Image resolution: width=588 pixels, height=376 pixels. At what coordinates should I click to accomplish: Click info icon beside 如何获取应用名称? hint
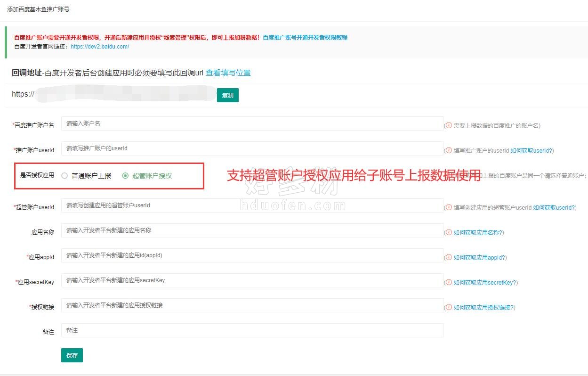click(449, 232)
